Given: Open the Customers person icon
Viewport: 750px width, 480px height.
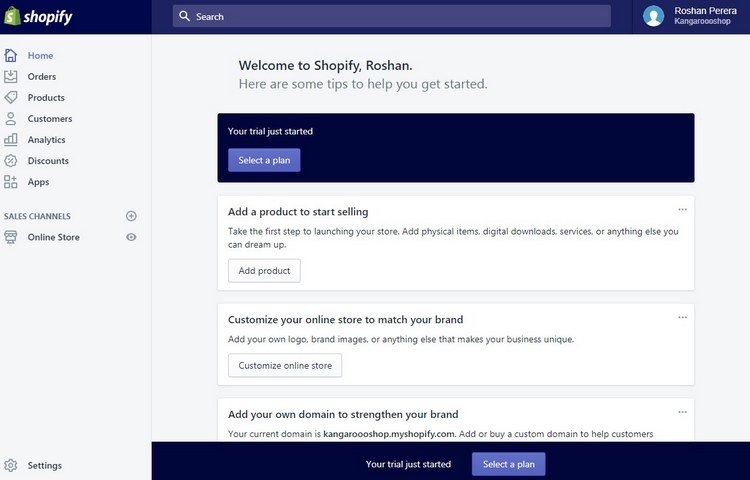Looking at the screenshot, I should (x=11, y=119).
